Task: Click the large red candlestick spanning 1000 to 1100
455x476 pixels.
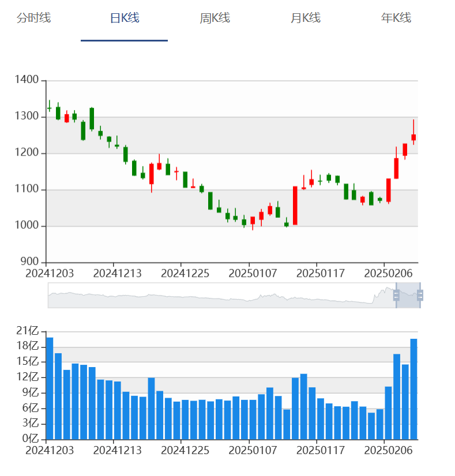Action: point(295,206)
